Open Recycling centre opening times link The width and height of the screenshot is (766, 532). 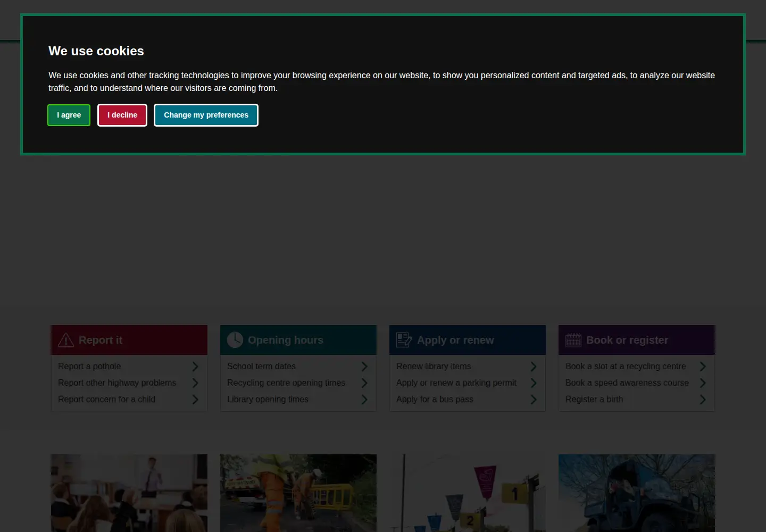coord(286,383)
